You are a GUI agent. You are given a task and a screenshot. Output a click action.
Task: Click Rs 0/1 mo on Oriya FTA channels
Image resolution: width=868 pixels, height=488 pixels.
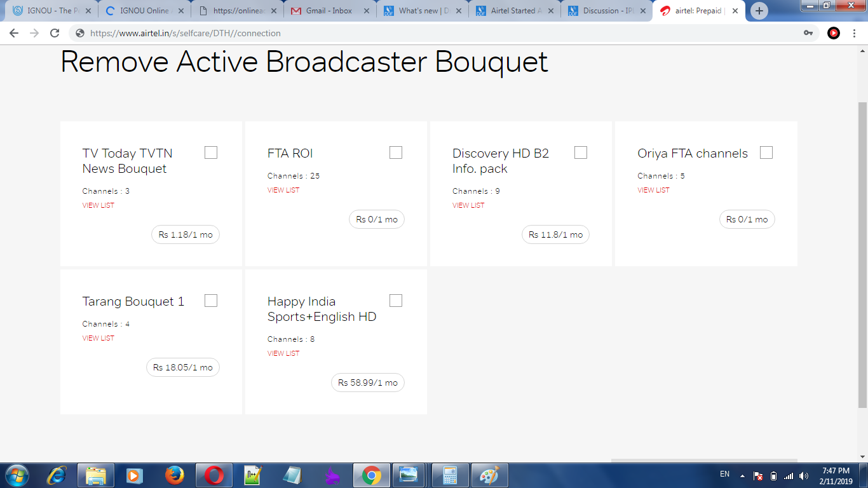[747, 219]
